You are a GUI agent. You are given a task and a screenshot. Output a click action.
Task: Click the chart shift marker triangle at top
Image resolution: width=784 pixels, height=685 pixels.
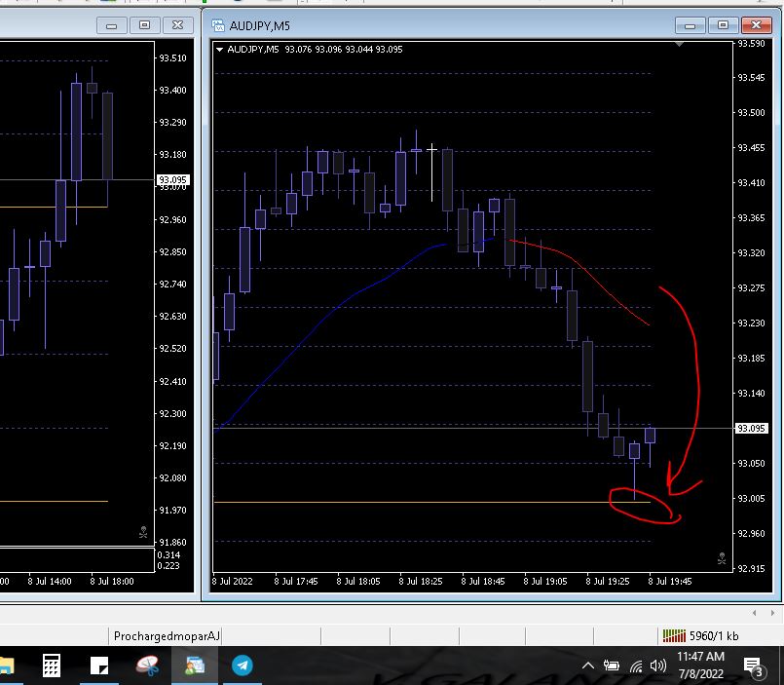coord(679,45)
